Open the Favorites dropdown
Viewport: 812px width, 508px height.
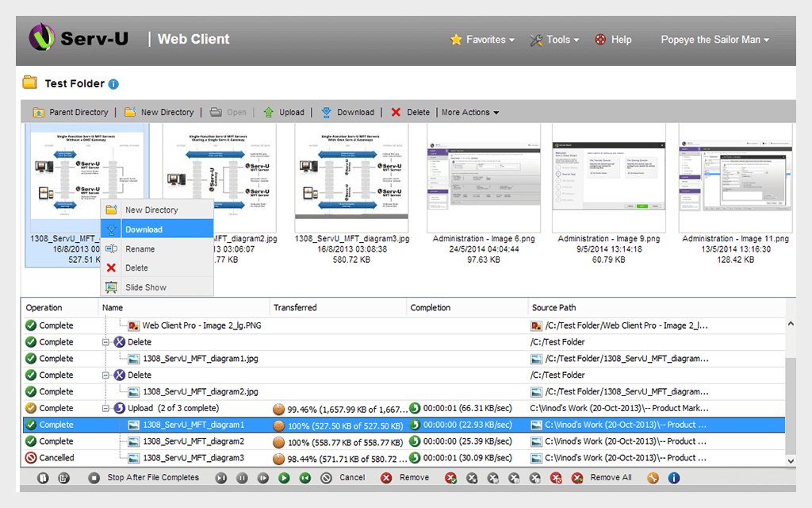coord(483,40)
